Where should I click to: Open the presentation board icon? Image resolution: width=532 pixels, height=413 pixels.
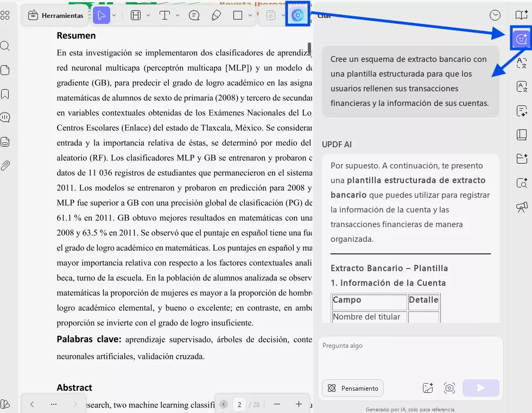tap(522, 207)
